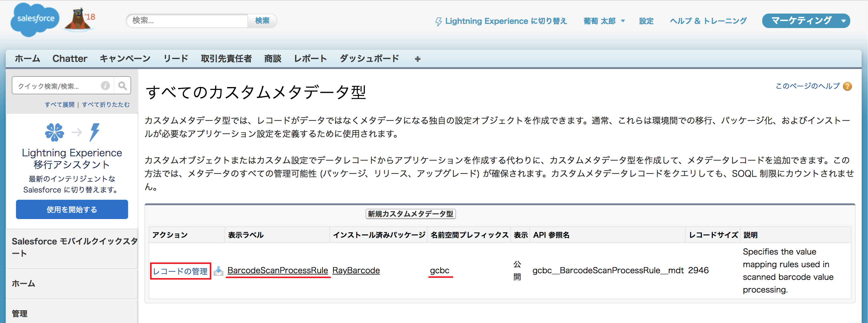
Task: Click the magnifying glass quick search icon
Action: pyautogui.click(x=122, y=86)
